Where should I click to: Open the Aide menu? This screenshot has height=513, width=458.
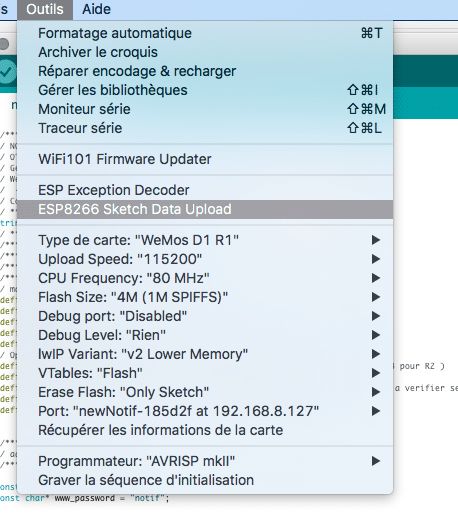96,9
